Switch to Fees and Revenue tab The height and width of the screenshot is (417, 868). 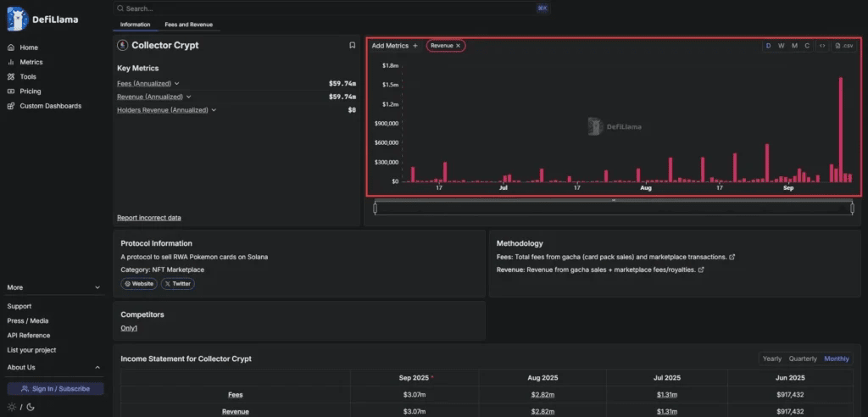click(189, 25)
